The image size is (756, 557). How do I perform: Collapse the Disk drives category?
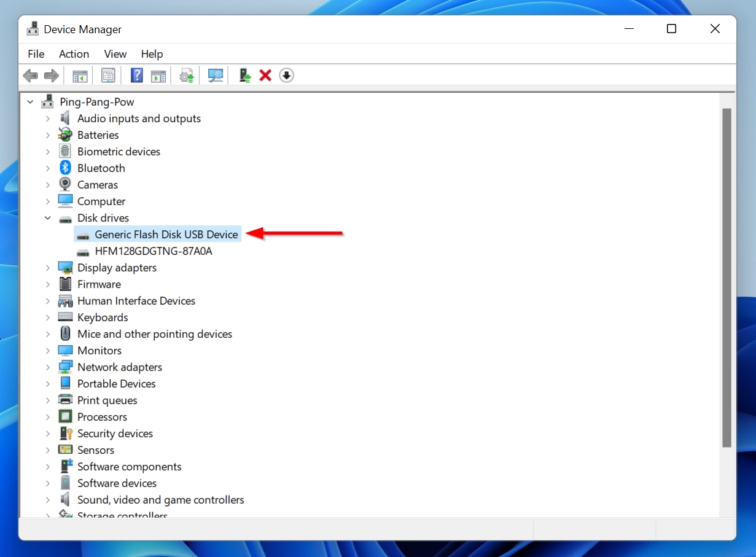[x=48, y=218]
